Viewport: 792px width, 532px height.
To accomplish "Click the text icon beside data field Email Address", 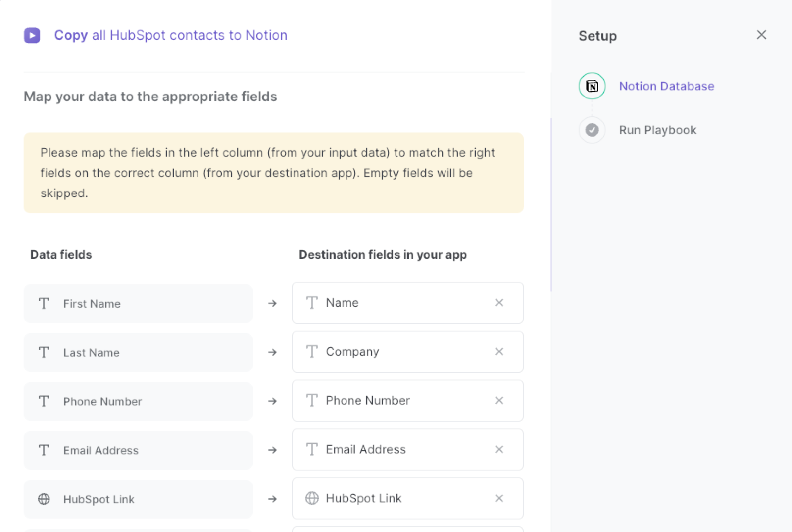I will coord(44,450).
